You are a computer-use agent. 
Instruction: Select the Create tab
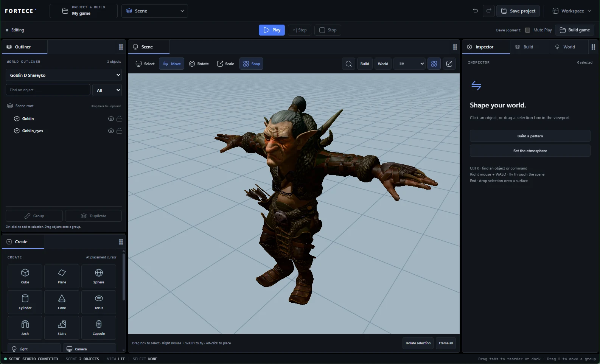[23, 242]
